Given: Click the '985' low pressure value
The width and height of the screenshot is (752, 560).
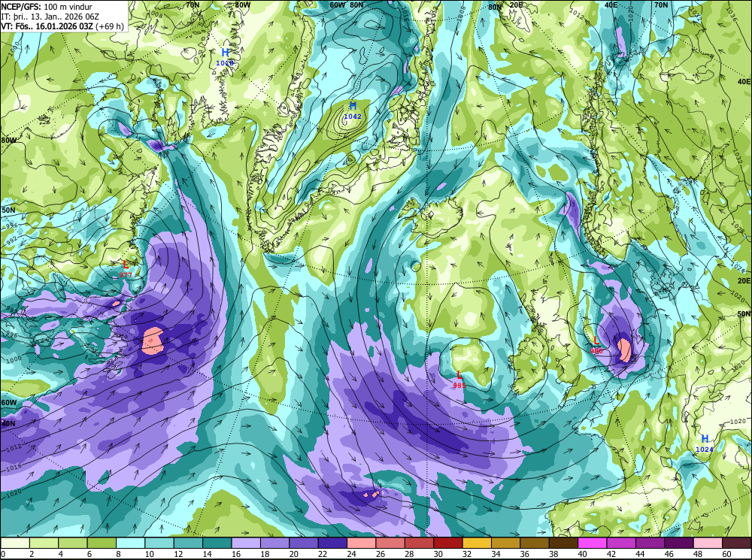Looking at the screenshot, I should coord(459,385).
